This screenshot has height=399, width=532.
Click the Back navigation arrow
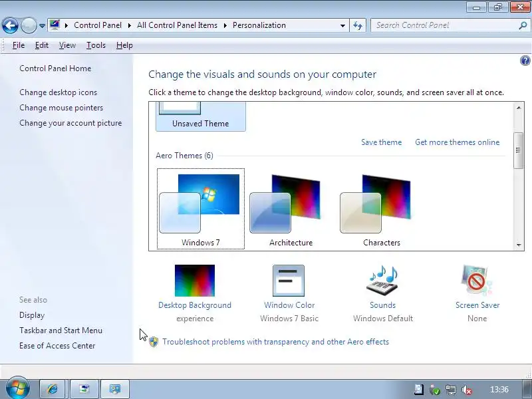tap(10, 25)
